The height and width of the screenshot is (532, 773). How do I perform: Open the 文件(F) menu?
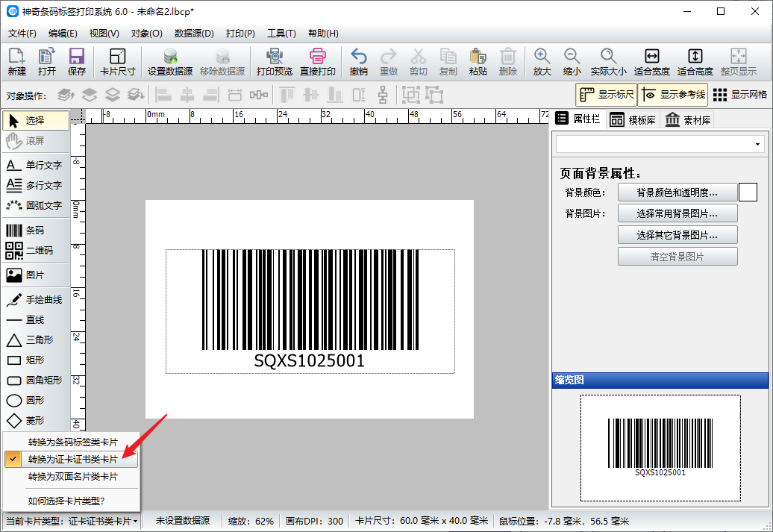point(22,34)
